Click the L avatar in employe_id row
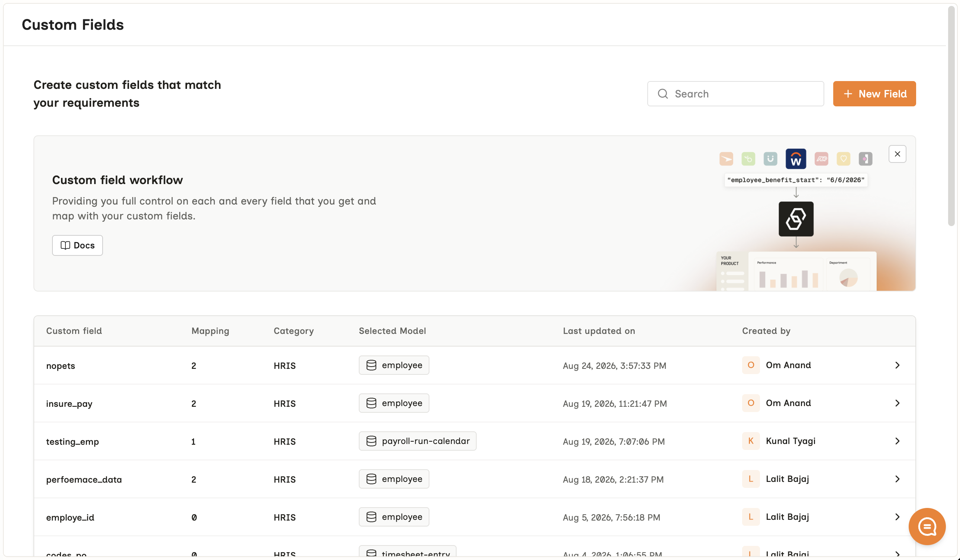960x560 pixels. click(x=751, y=517)
